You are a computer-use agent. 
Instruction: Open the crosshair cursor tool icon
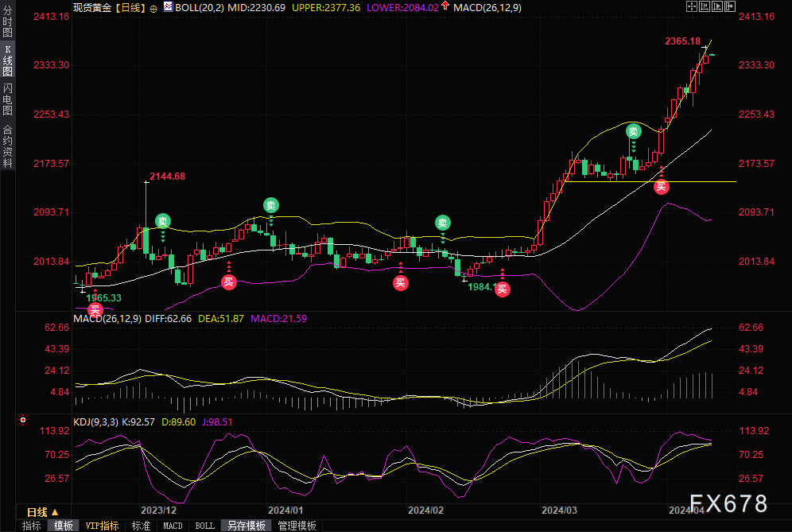point(692,6)
